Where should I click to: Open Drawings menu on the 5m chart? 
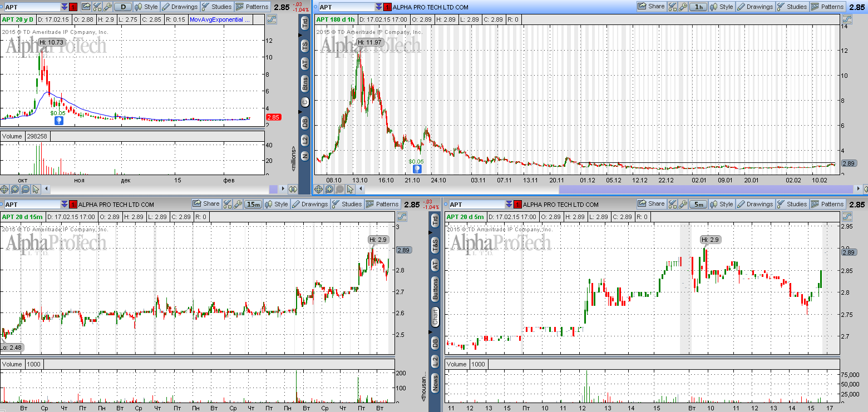click(756, 204)
